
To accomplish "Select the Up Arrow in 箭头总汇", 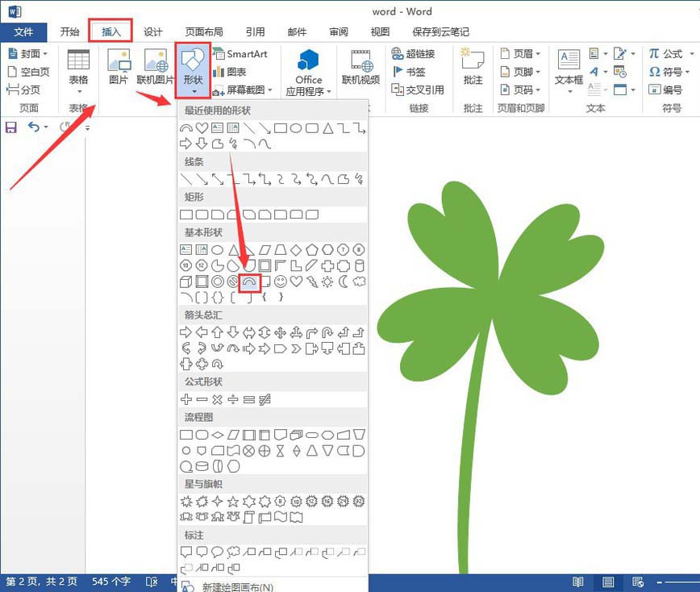I will pos(218,332).
